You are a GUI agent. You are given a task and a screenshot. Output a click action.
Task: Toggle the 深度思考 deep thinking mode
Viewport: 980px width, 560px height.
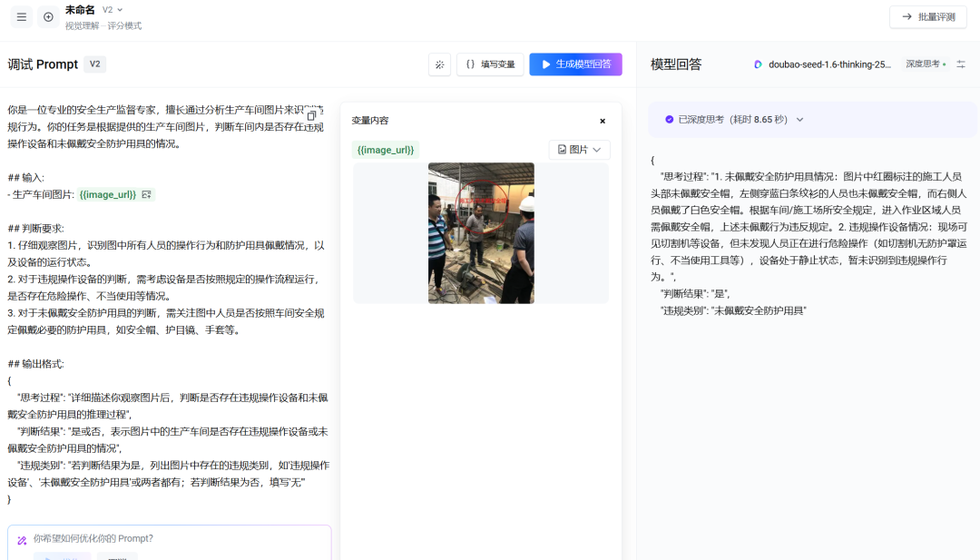click(x=926, y=64)
